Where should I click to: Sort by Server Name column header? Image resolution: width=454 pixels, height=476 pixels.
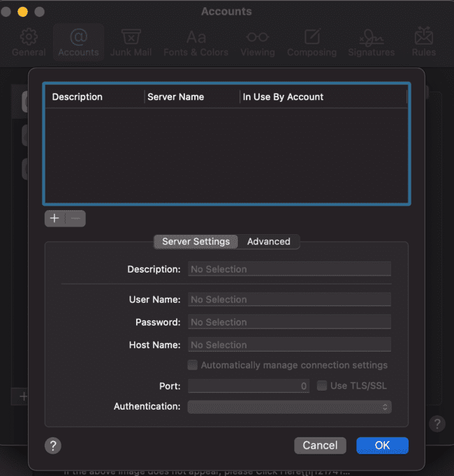click(192, 97)
